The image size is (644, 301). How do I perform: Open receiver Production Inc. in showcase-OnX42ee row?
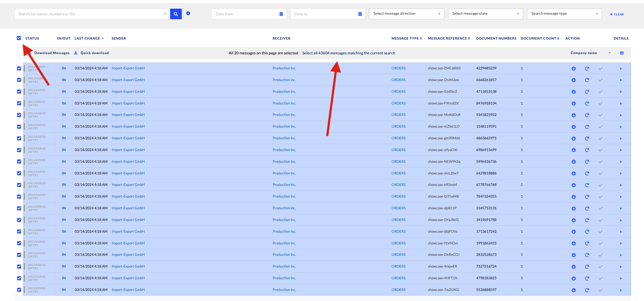(284, 80)
